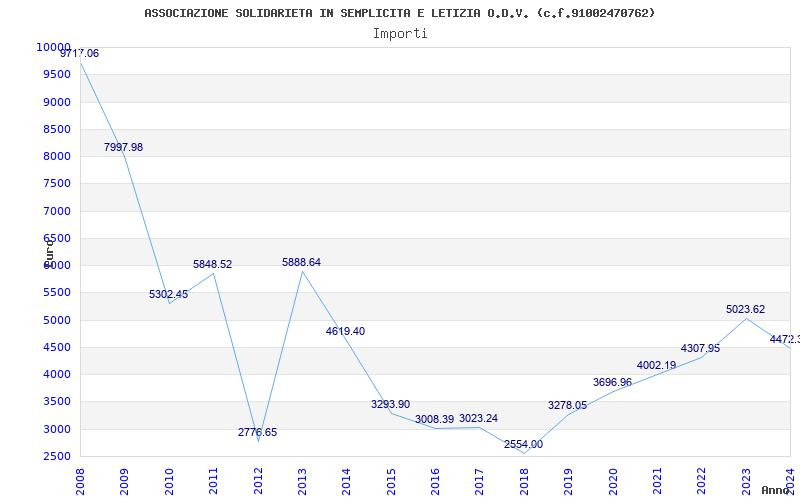Click the 2023 x-axis year label
800x500 pixels.
click(x=746, y=481)
